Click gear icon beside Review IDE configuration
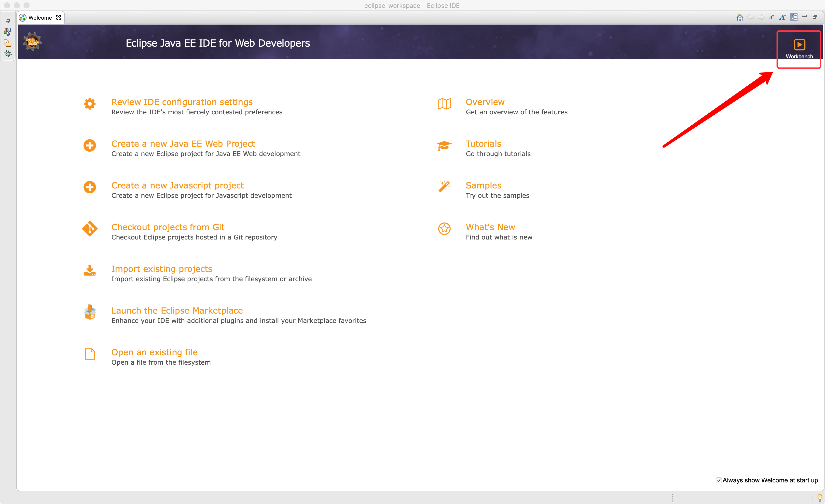 point(90,104)
